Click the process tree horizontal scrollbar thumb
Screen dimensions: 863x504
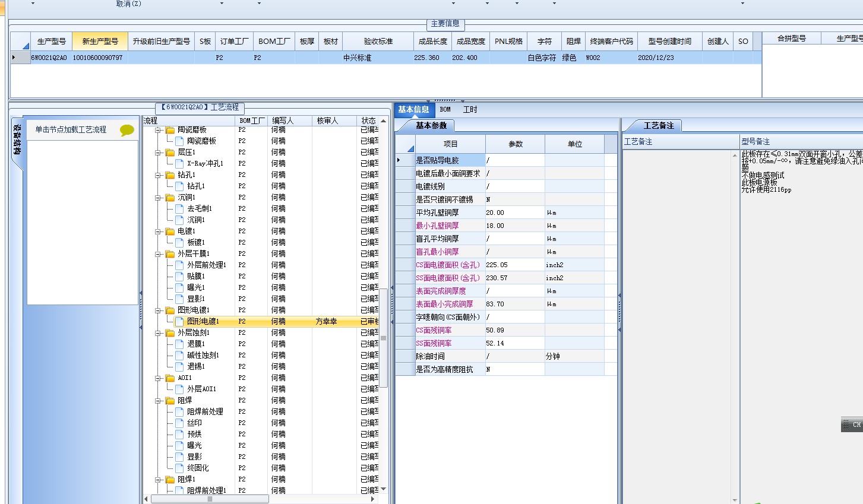coord(210,499)
